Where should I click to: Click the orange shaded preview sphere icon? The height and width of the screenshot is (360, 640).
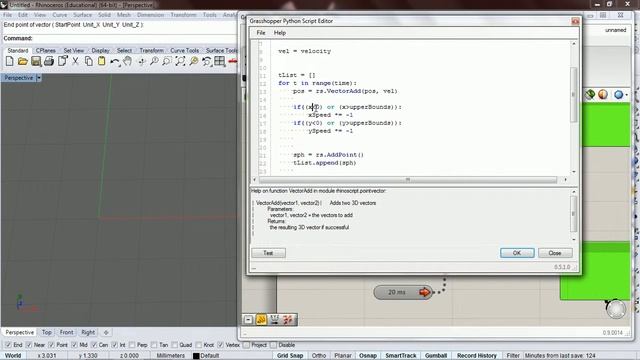click(603, 94)
